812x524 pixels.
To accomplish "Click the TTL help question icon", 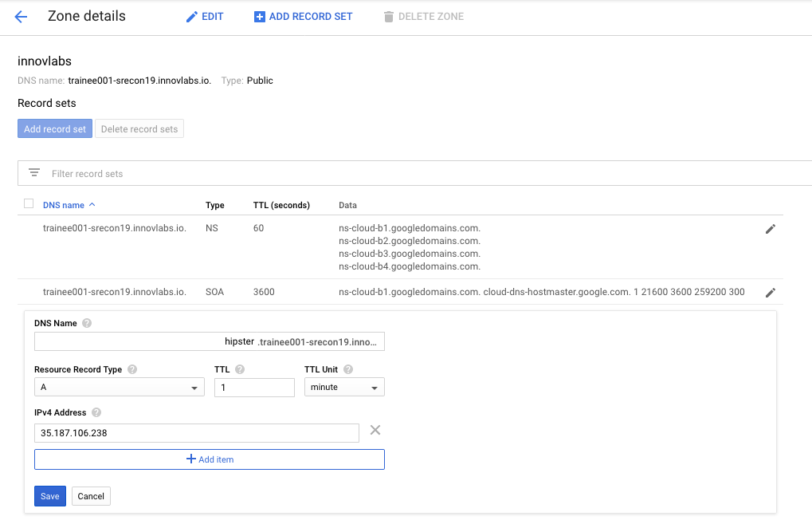I will [240, 370].
